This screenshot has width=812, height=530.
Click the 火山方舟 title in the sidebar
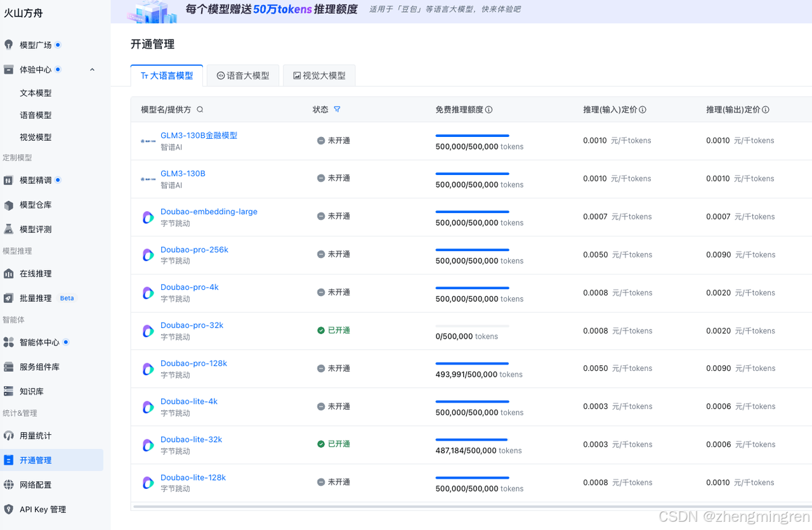(x=23, y=13)
